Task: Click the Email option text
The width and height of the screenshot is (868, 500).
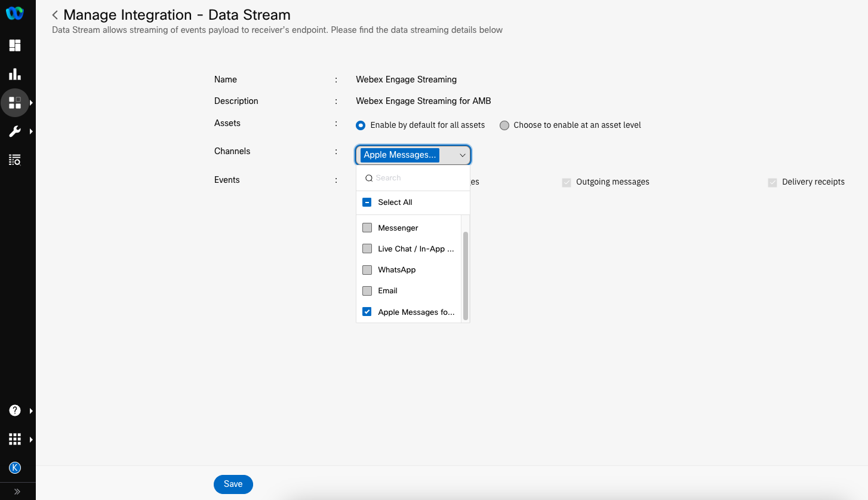Action: [x=388, y=291]
